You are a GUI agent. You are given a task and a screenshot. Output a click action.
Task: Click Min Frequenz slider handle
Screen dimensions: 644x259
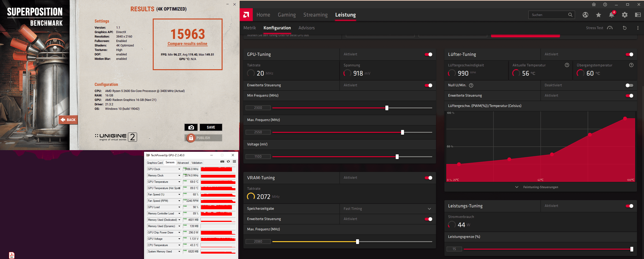tap(387, 108)
